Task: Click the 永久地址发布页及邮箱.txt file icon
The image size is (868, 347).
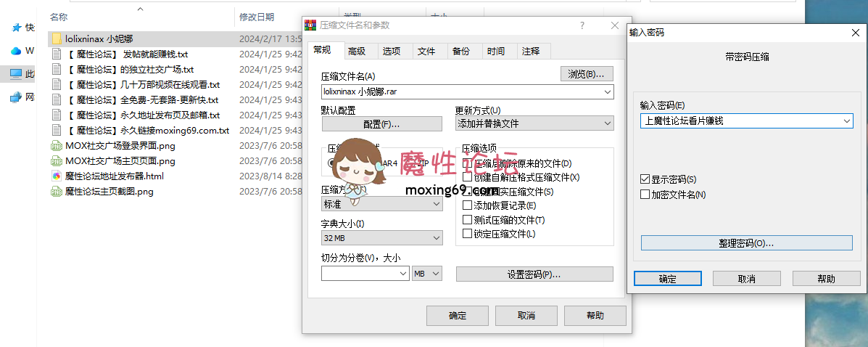Action: coord(57,115)
